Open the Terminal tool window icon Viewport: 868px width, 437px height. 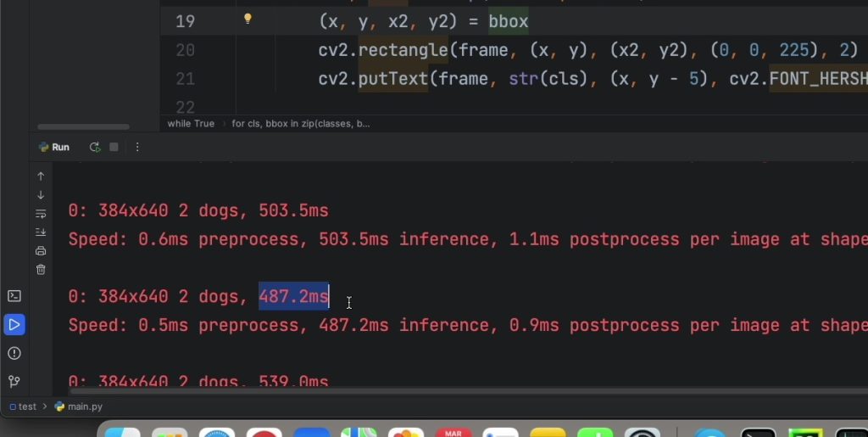(14, 296)
